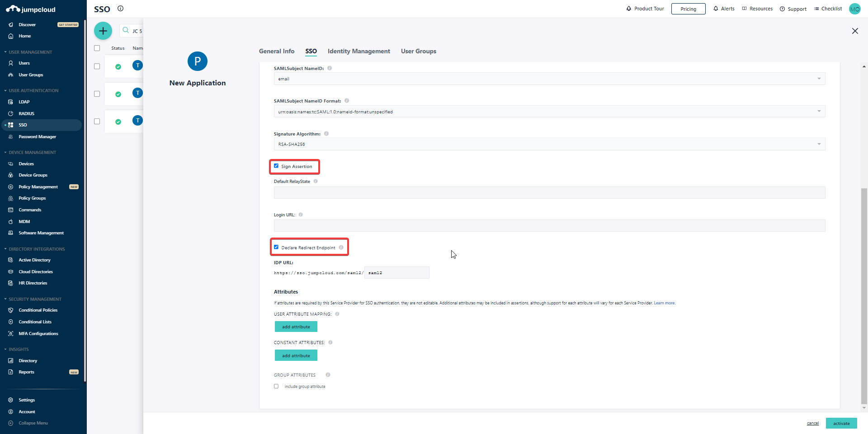
Task: Open the SAMLSubject NameID dropdown
Action: (x=819, y=79)
